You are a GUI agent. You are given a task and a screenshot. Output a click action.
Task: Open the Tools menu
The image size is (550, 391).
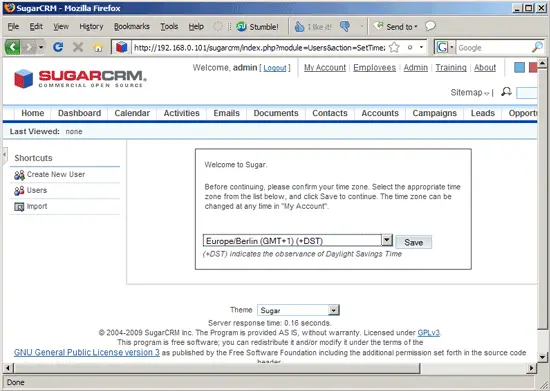coord(169,27)
